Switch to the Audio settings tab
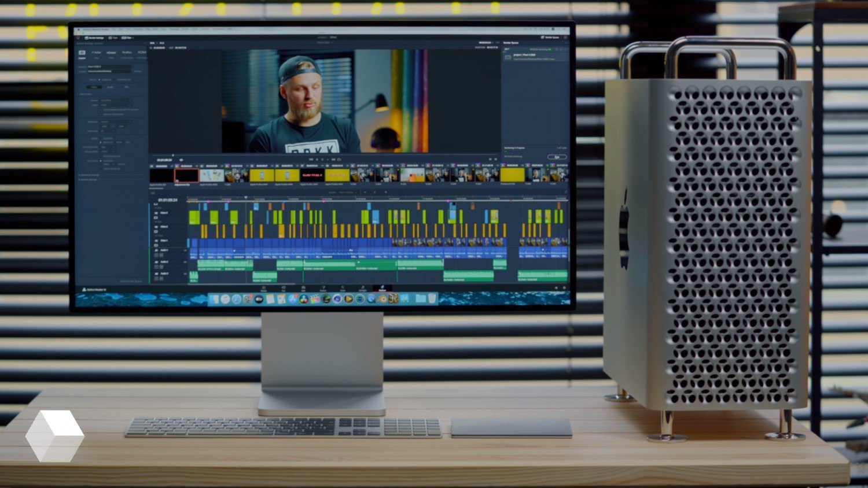This screenshot has height=488, width=868. [x=110, y=87]
